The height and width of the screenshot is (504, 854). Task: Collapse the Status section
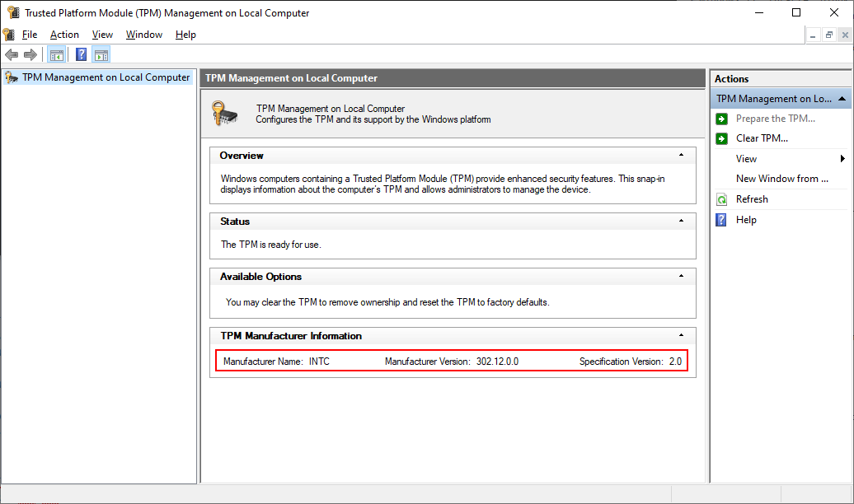[x=681, y=222]
